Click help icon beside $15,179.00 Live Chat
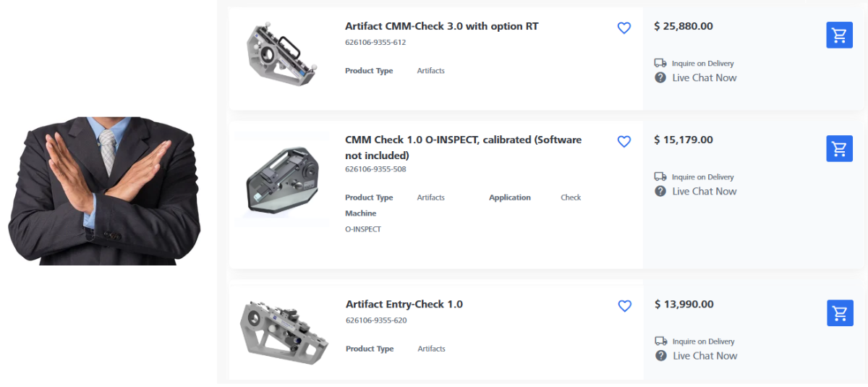This screenshot has height=387, width=868. click(x=660, y=191)
